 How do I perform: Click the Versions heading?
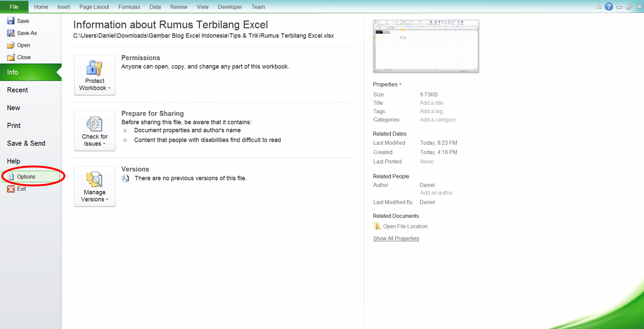pyautogui.click(x=135, y=169)
